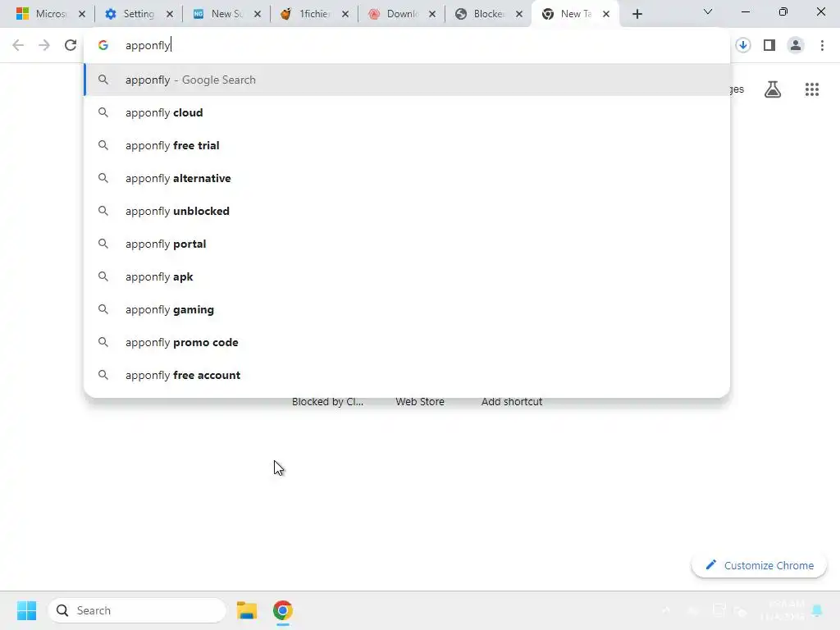Select the 'apponfly free trial' suggestion

(x=407, y=145)
